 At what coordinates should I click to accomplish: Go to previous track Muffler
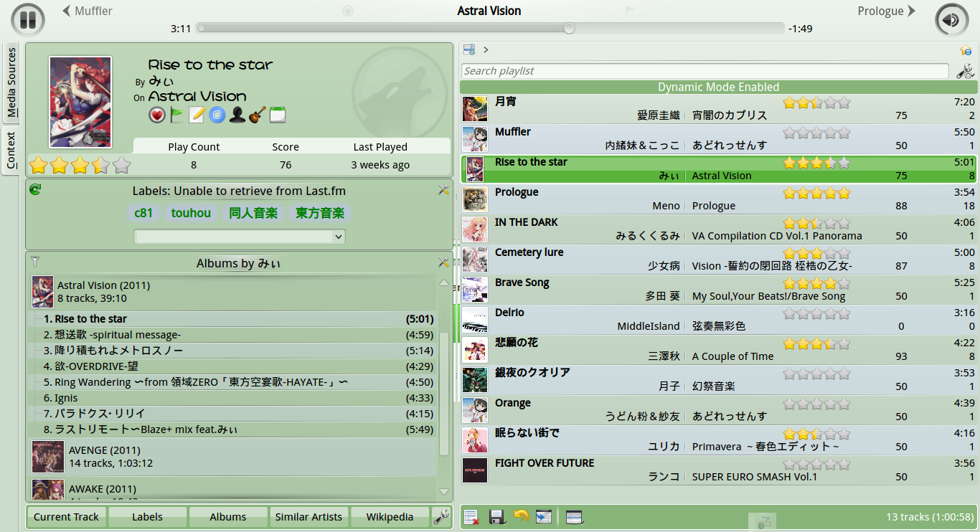(x=88, y=11)
